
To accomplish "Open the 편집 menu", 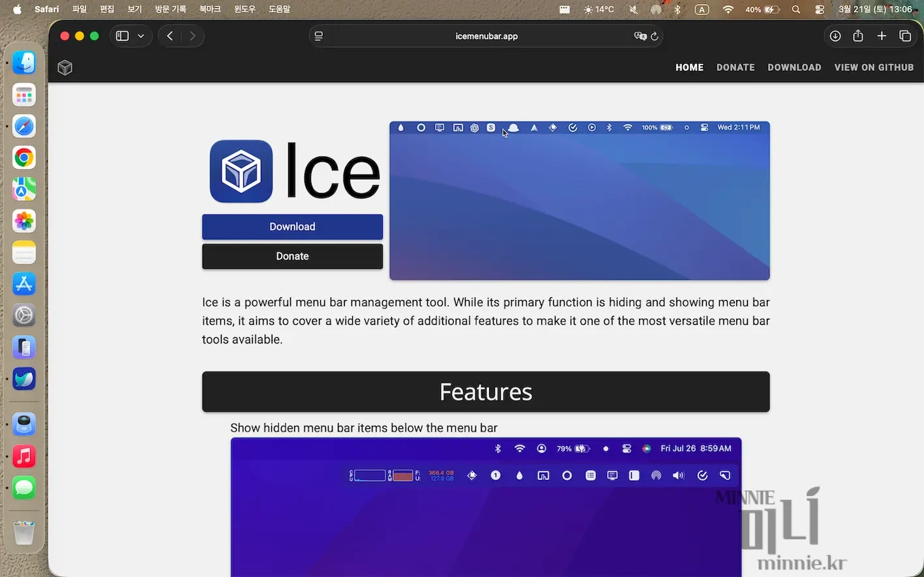I will coord(107,9).
